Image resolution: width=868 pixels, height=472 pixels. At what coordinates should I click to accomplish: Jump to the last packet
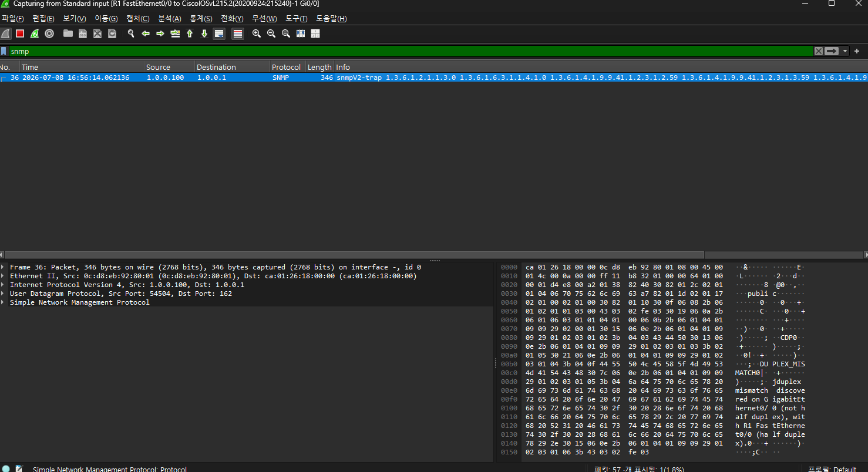click(x=204, y=33)
